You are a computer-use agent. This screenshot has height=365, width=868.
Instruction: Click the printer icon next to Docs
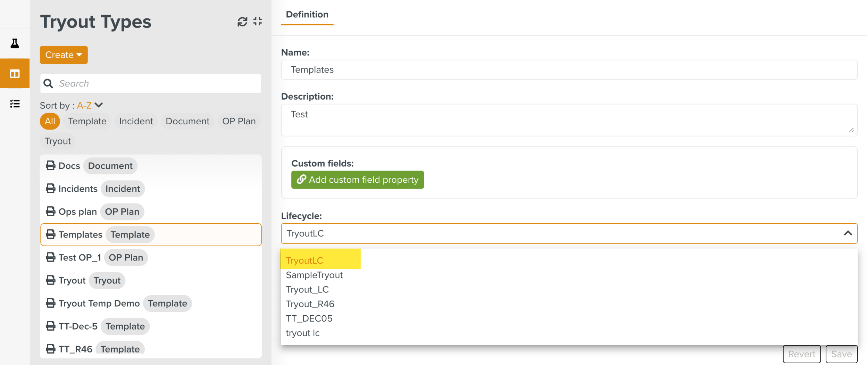point(51,166)
